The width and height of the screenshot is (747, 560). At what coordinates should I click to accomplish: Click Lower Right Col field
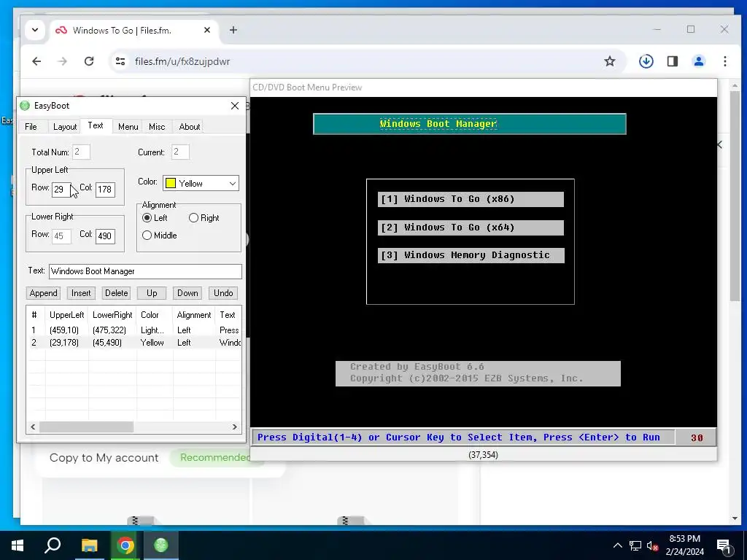[105, 236]
